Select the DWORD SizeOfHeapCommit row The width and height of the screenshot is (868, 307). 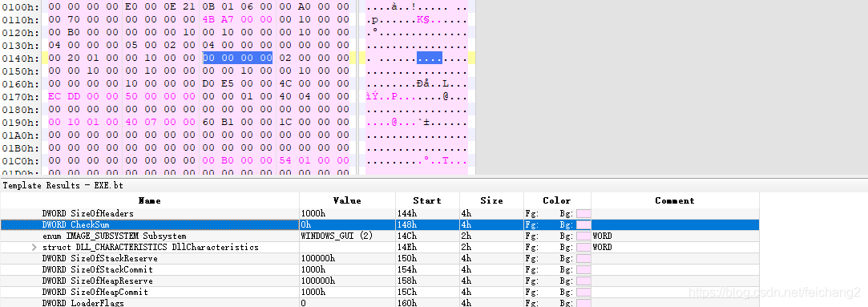point(380,292)
